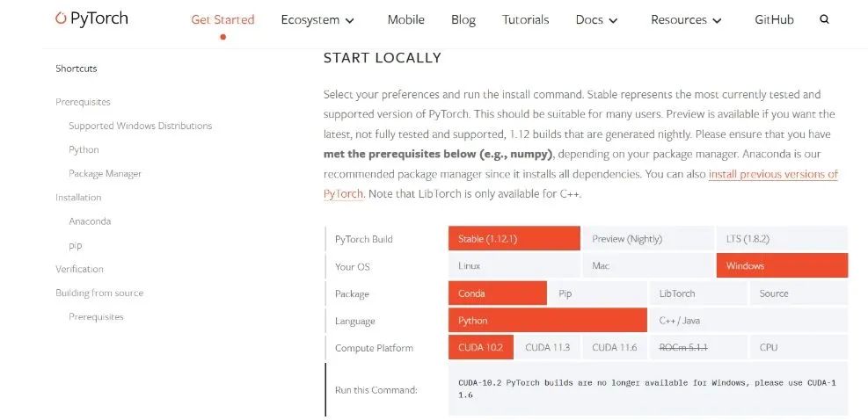The height and width of the screenshot is (420, 868).
Task: Select the Pip package option
Action: pyautogui.click(x=597, y=293)
